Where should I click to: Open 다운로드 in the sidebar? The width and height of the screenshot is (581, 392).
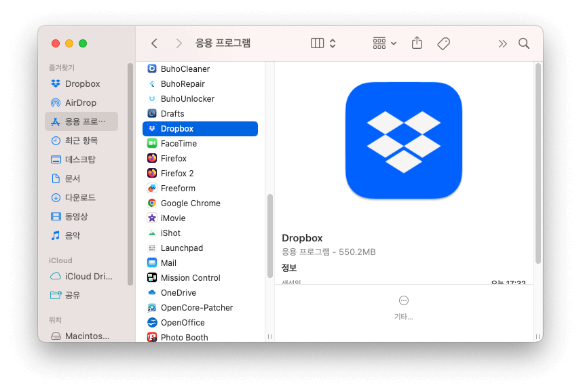(x=81, y=197)
